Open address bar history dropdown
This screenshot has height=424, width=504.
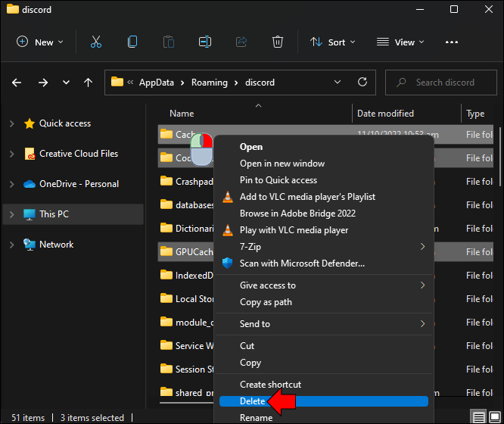(338, 82)
